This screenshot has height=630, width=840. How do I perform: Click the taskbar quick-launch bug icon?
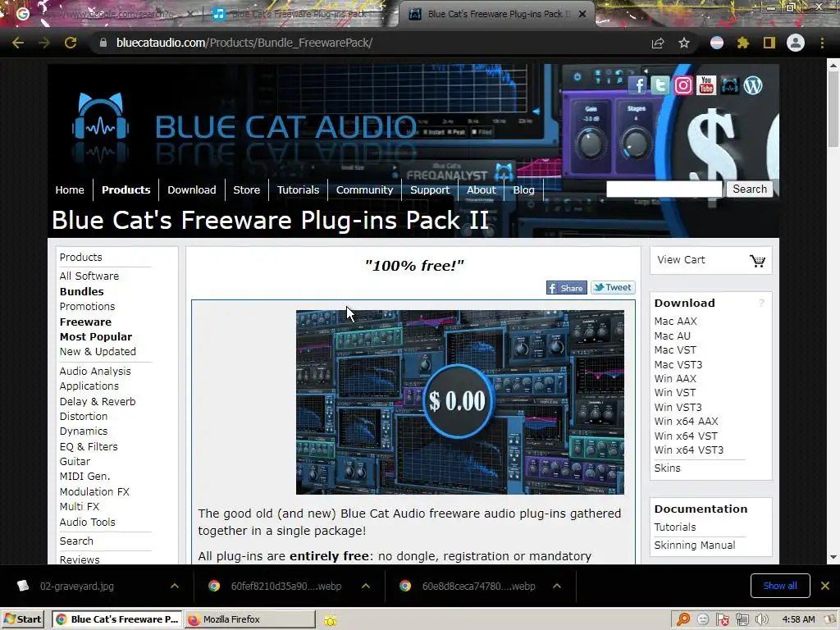[331, 620]
